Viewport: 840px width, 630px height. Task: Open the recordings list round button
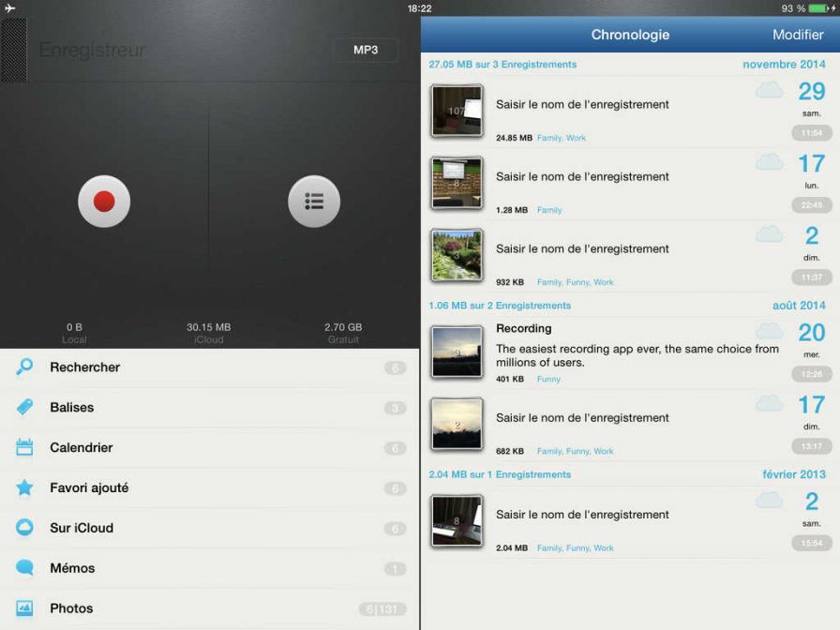(x=314, y=202)
